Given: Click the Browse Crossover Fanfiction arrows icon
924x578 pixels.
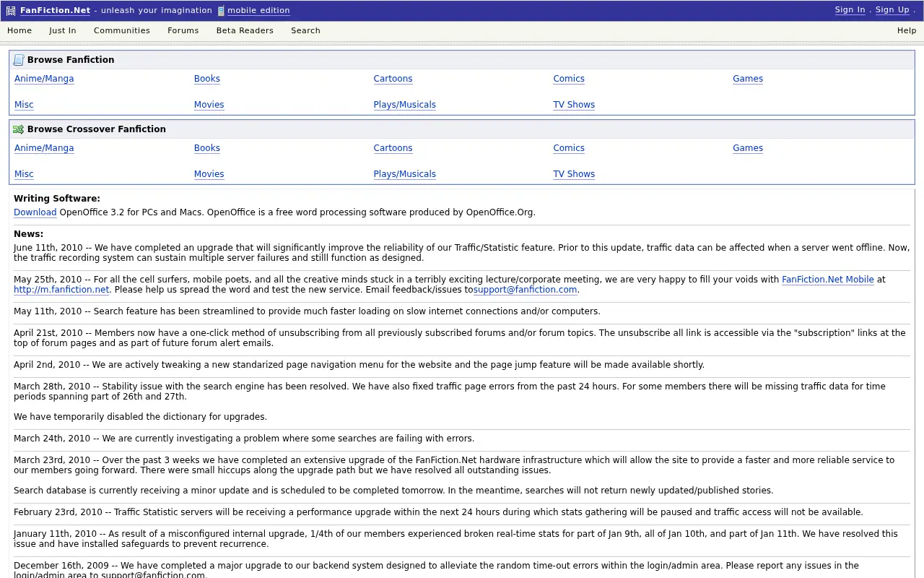Looking at the screenshot, I should pos(19,129).
